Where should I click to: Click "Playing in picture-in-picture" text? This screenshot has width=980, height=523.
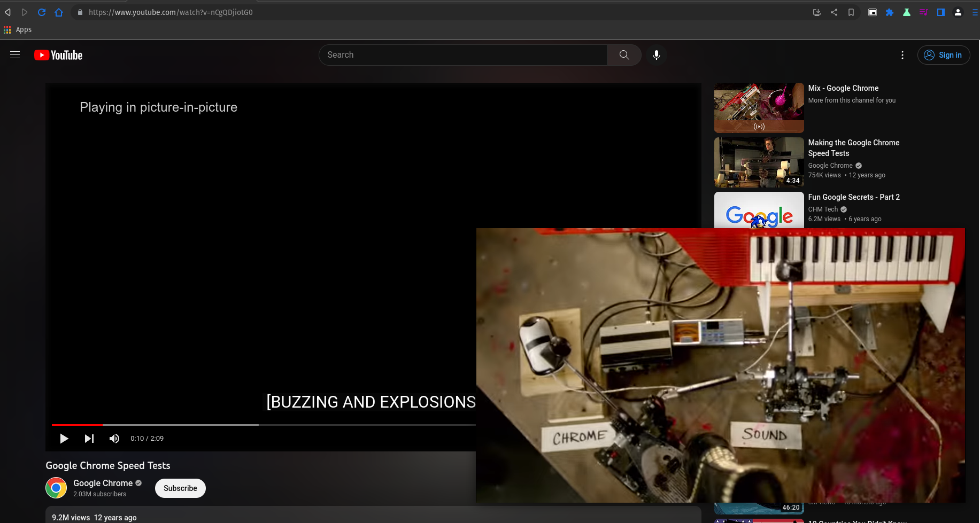[158, 107]
